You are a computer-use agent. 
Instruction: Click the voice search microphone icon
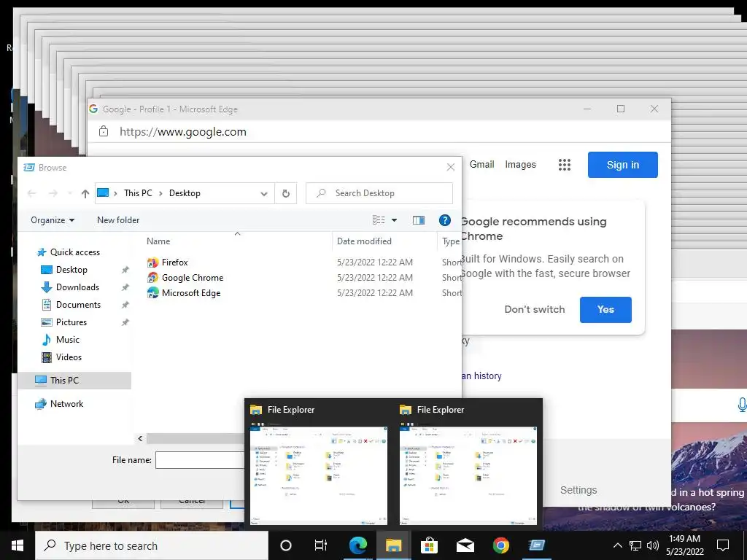point(742,405)
